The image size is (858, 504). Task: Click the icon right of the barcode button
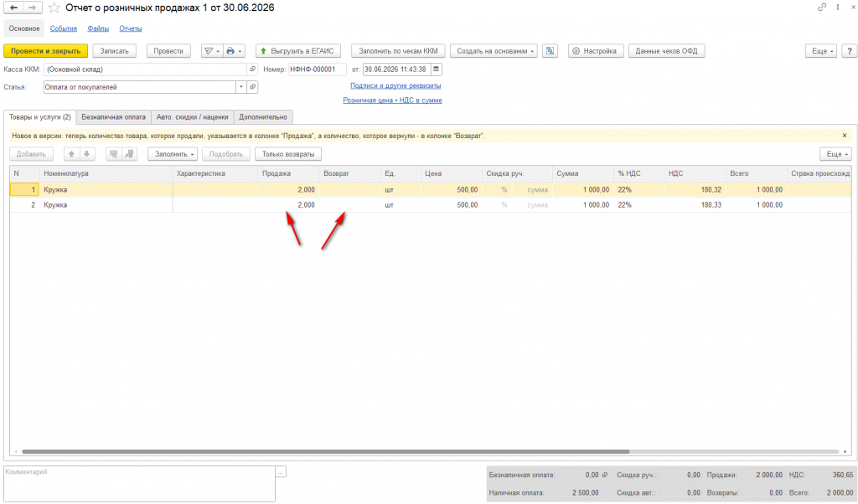click(129, 154)
